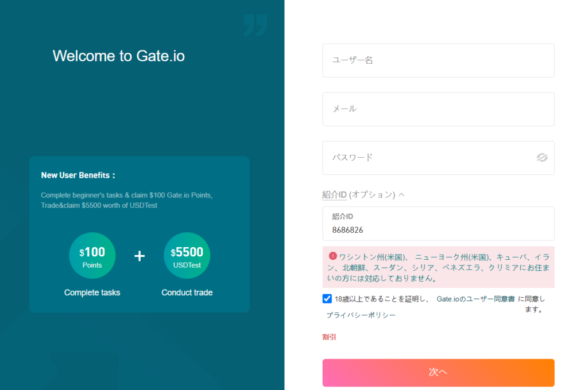
Task: Click the Conduct trade label
Action: pos(187,292)
